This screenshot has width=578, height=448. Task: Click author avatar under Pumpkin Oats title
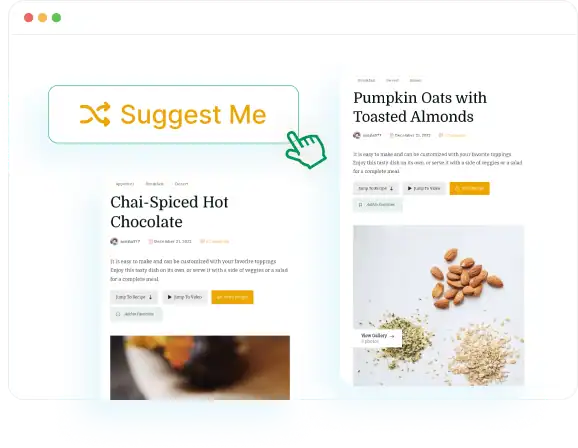[x=356, y=135]
